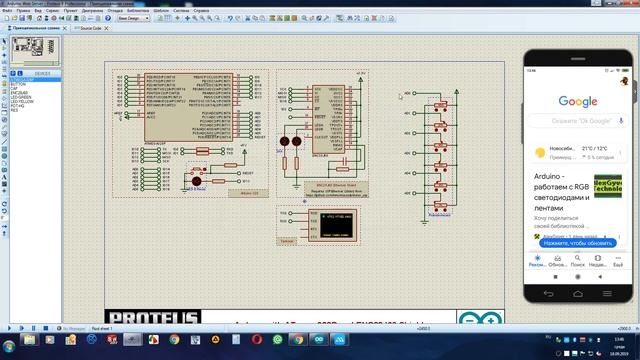
Task: Tap the Google search field on phone
Action: (578, 121)
